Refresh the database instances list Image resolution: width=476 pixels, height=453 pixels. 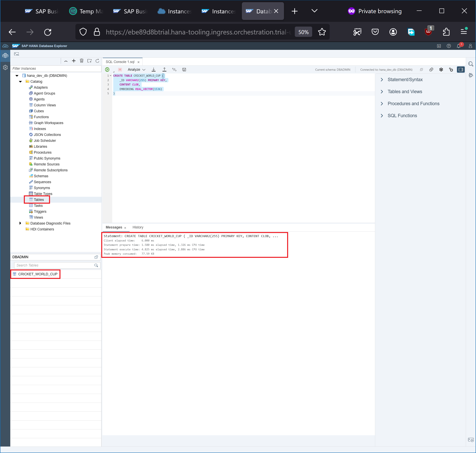(x=97, y=61)
